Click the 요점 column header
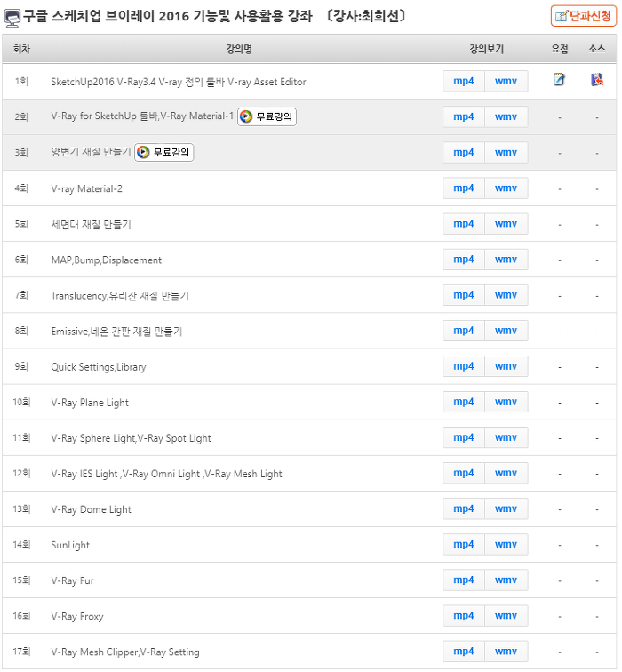Image resolution: width=622 pixels, height=672 pixels. coord(560,49)
